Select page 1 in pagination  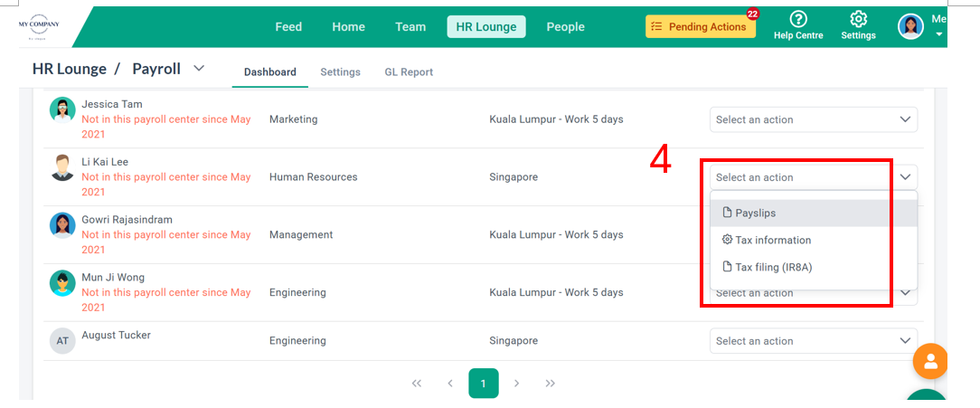(x=483, y=384)
